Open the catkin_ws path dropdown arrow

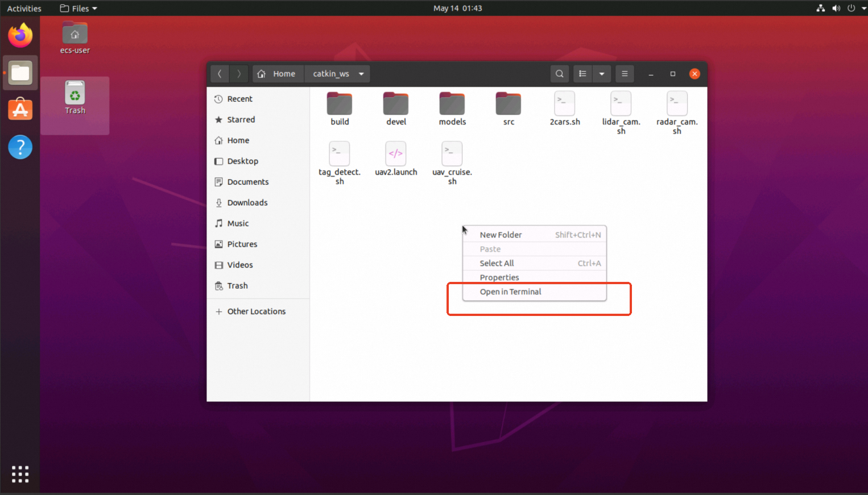click(361, 74)
